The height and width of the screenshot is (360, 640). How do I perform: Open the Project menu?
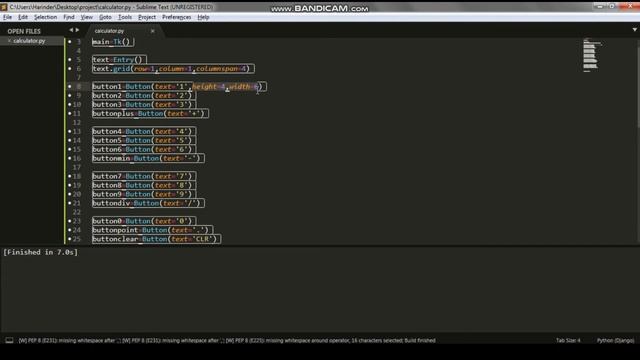(147, 17)
